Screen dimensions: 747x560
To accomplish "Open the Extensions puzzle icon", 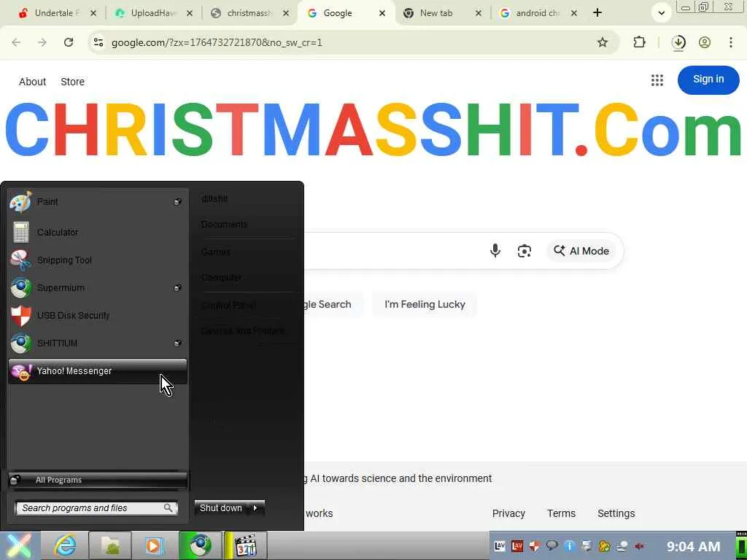I will pyautogui.click(x=639, y=42).
